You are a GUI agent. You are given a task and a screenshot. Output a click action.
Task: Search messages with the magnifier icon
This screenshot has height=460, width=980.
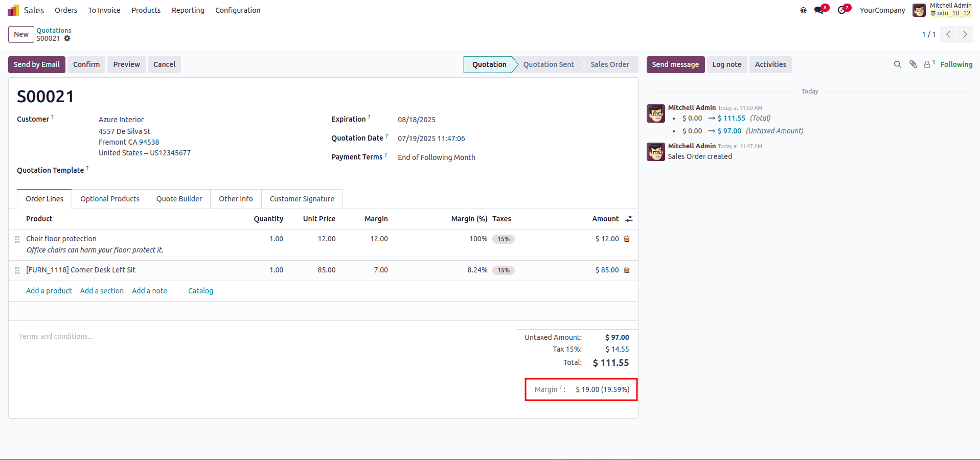pyautogui.click(x=897, y=64)
